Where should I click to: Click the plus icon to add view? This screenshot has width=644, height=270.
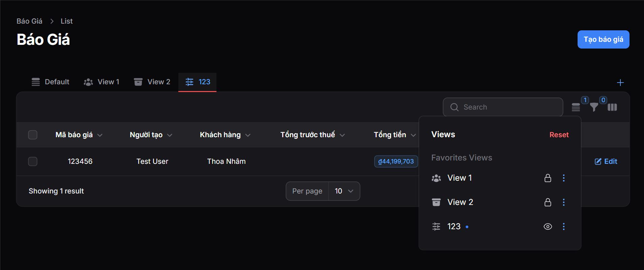620,83
